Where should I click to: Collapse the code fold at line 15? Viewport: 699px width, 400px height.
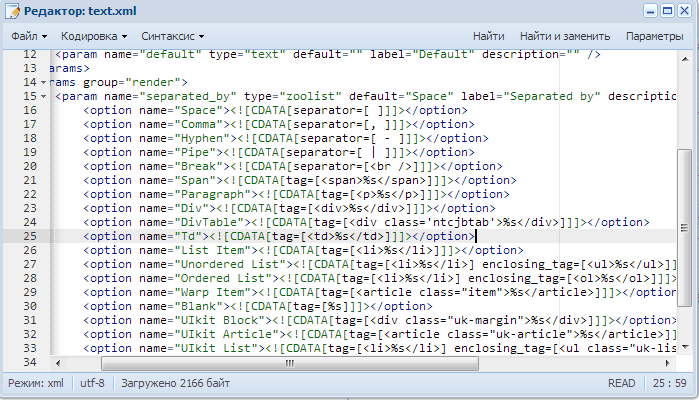[43, 96]
